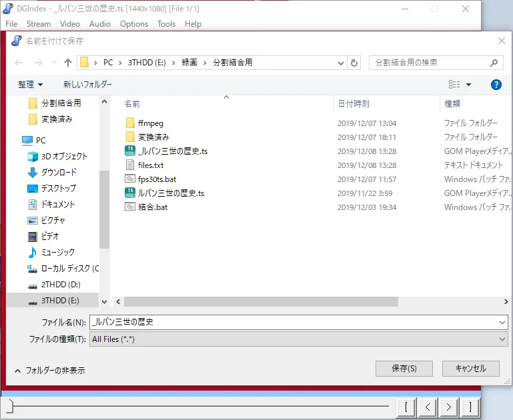Click the DGIndex timeline slider handle

pos(9,406)
